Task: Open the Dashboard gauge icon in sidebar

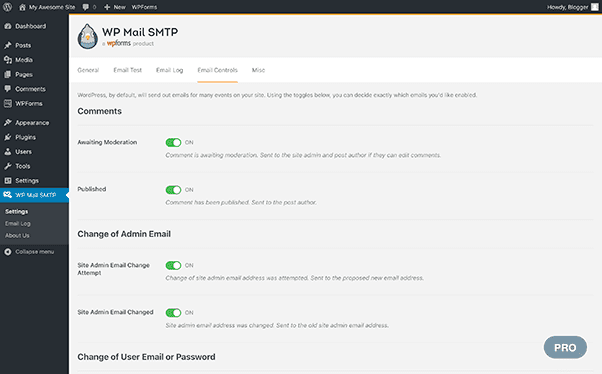Action: [x=8, y=26]
